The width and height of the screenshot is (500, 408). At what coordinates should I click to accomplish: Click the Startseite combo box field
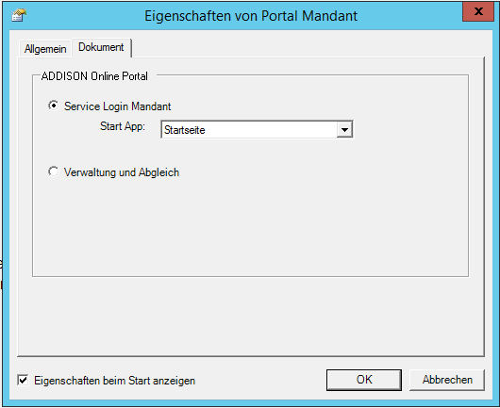click(x=256, y=129)
